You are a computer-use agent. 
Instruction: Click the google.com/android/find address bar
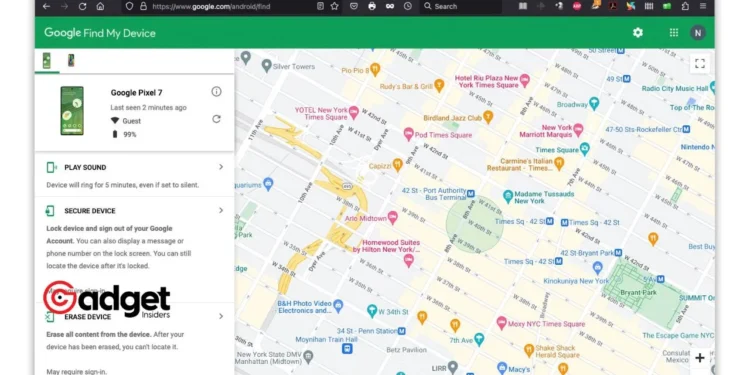point(211,6)
